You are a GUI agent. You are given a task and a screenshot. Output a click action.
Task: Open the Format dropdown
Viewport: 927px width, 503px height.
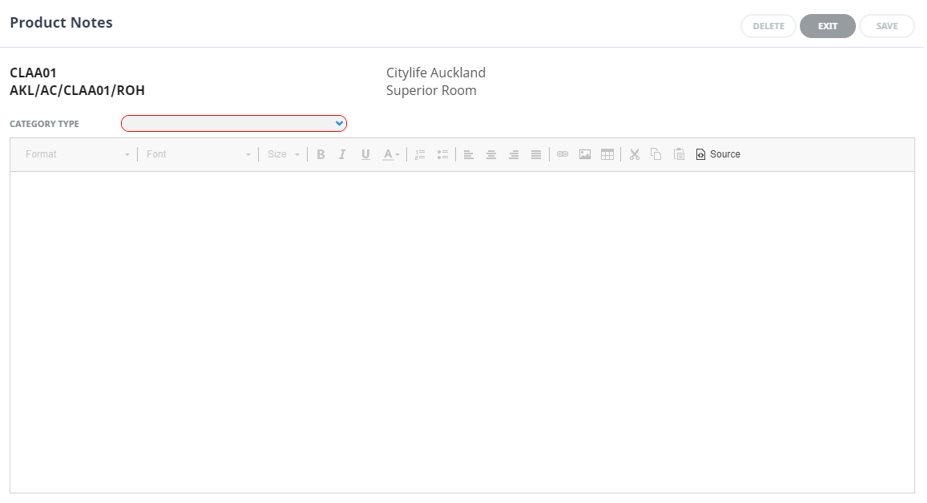[x=77, y=154]
